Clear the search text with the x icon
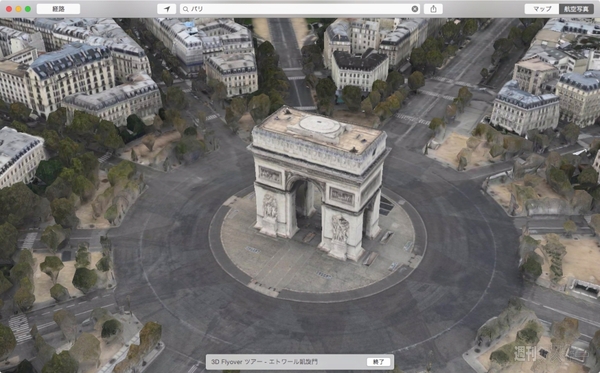The height and width of the screenshot is (373, 600). pos(414,9)
